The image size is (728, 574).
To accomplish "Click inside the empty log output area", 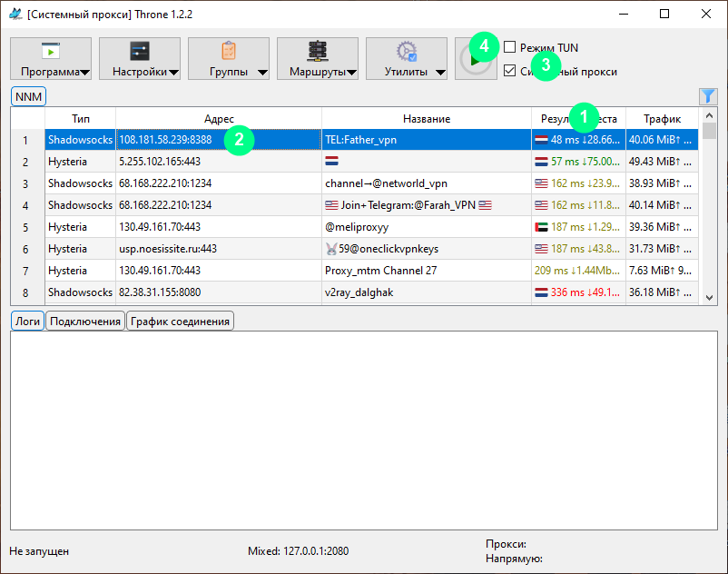I will coord(364,430).
